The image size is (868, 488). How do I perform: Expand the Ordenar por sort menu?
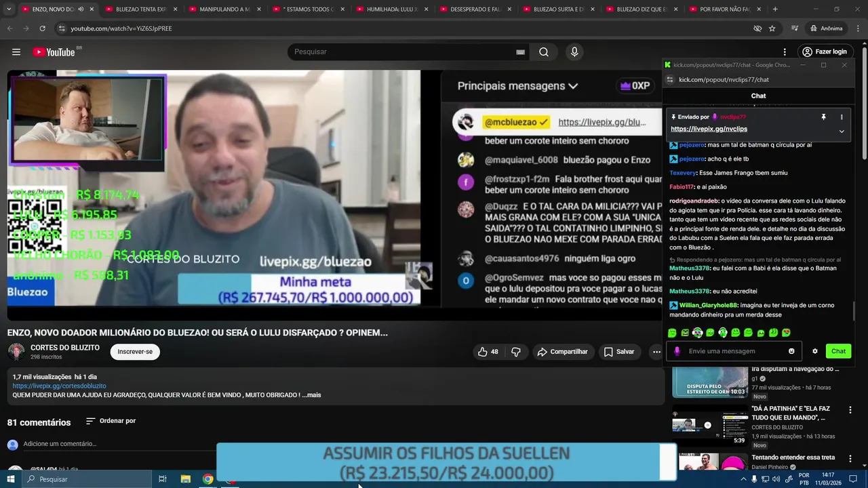pos(111,421)
